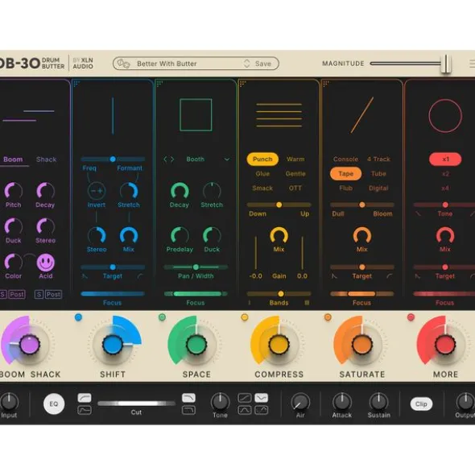Click the Attack knob
Screen dimensions: 475x476
342,402
